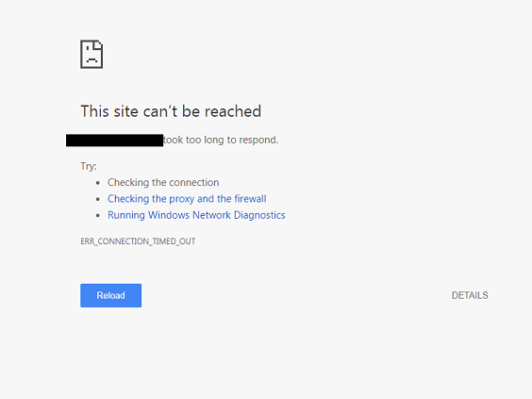
Task: Click the word reached in the heading
Action: (233, 111)
